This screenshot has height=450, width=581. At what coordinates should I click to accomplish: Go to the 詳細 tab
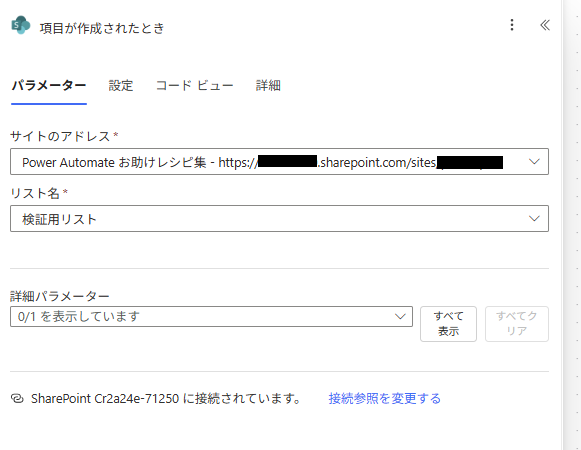pos(268,86)
